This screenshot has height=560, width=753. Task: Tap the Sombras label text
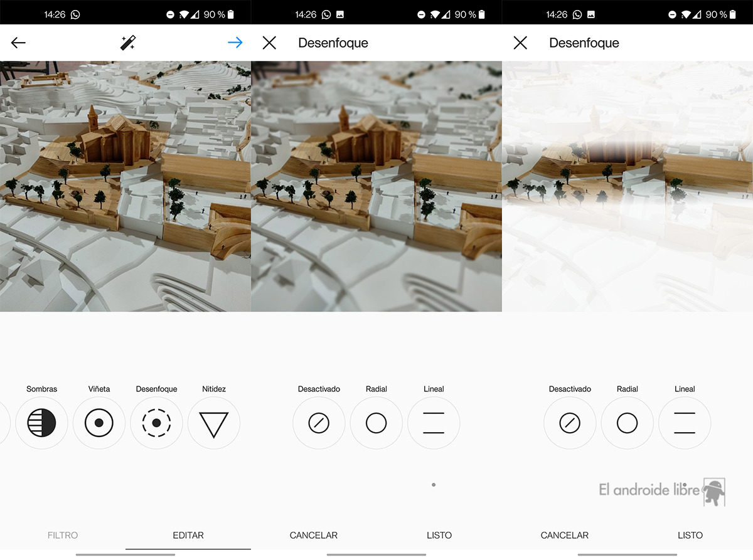(41, 389)
